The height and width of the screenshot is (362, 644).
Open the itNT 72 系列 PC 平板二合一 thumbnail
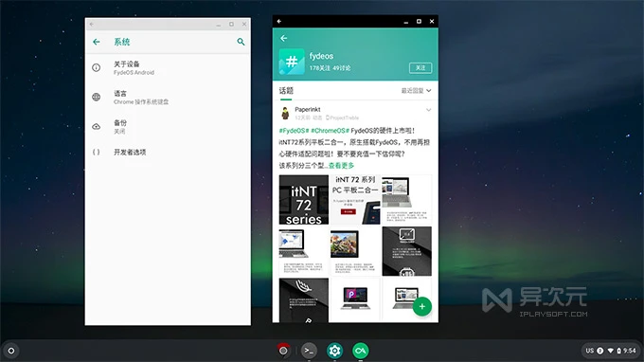(355, 200)
